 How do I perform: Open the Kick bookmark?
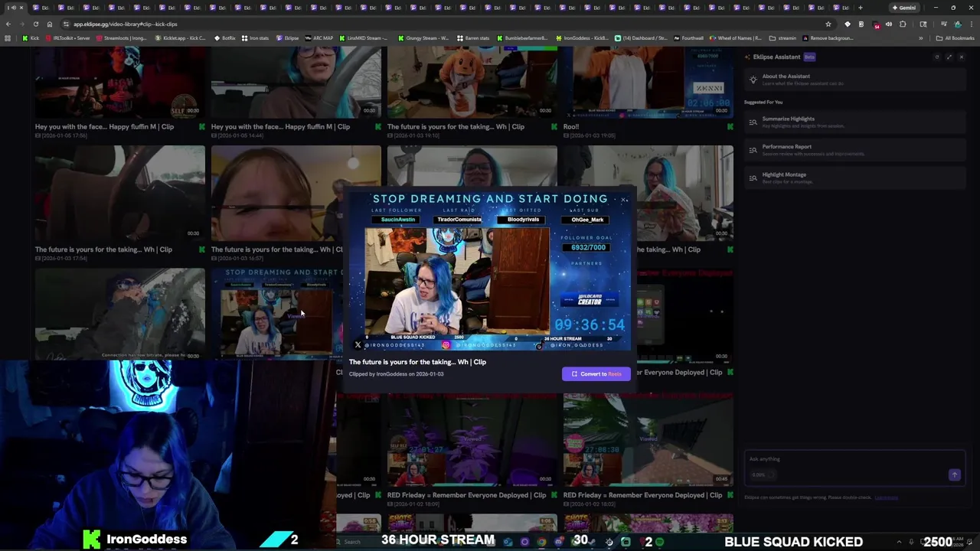(x=31, y=37)
